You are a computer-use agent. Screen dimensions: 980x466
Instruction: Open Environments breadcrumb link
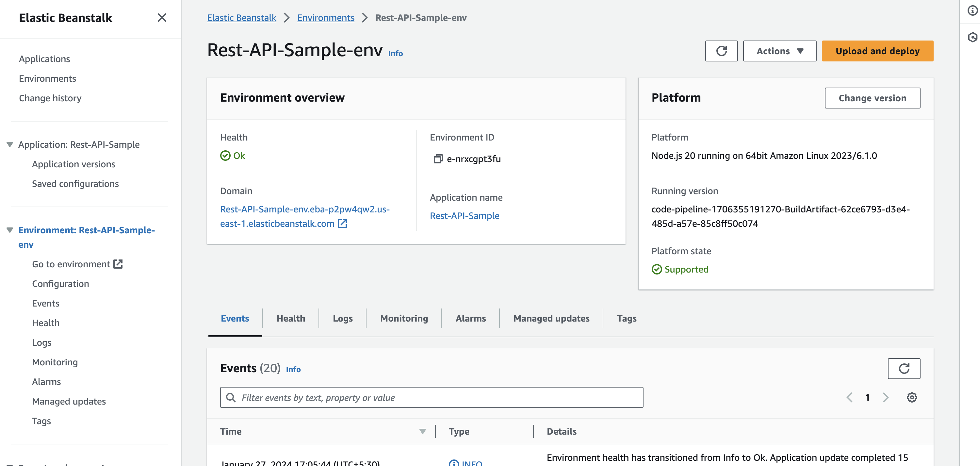(x=325, y=18)
